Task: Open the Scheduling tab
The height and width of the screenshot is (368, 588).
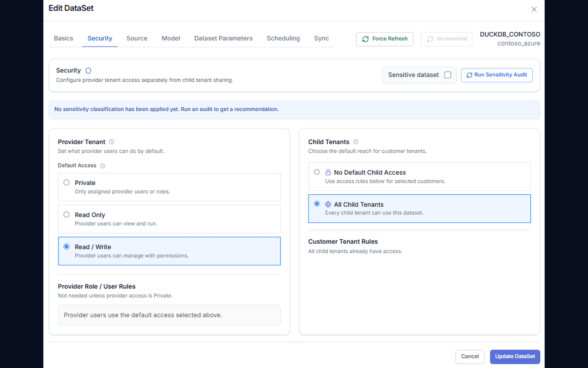Action: (x=283, y=38)
